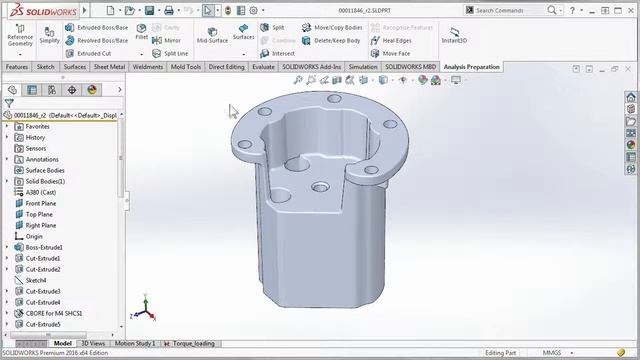The height and width of the screenshot is (360, 640).
Task: Activate the Fillet tool
Action: pos(142,31)
